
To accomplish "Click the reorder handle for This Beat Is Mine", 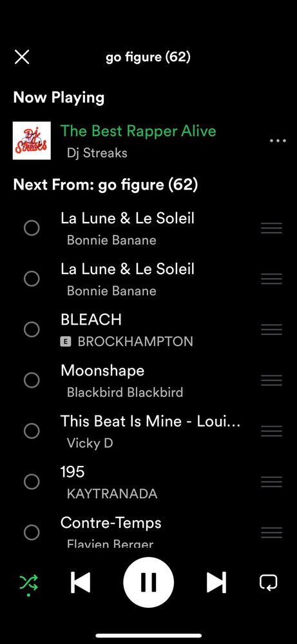I will click(x=272, y=431).
